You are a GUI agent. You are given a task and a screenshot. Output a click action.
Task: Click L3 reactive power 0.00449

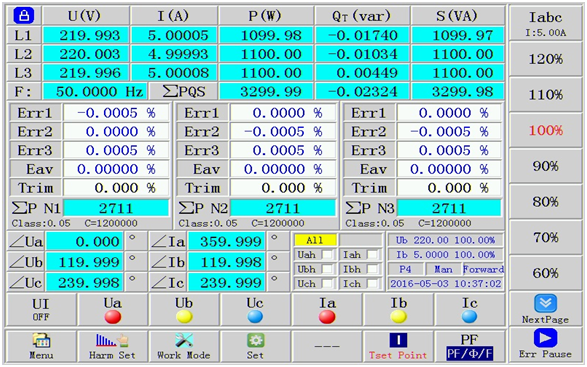pyautogui.click(x=363, y=73)
